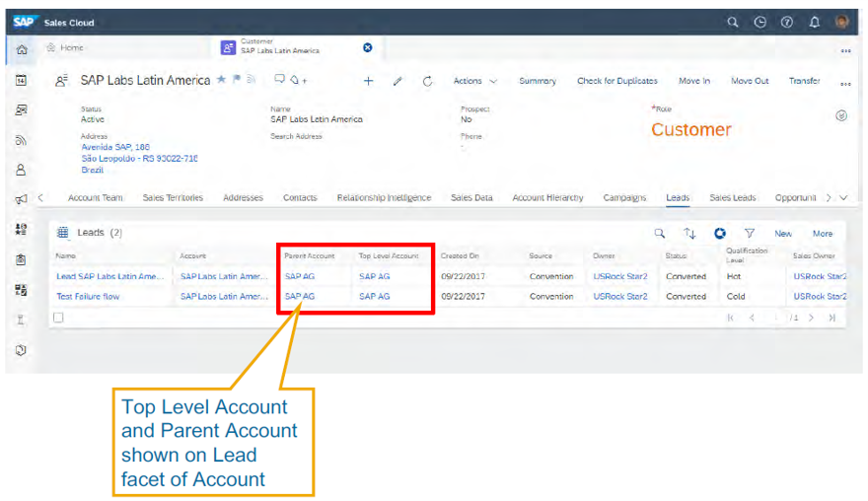This screenshot has height=501, width=868.
Task: Refresh the account with the reload icon
Action: [x=427, y=81]
